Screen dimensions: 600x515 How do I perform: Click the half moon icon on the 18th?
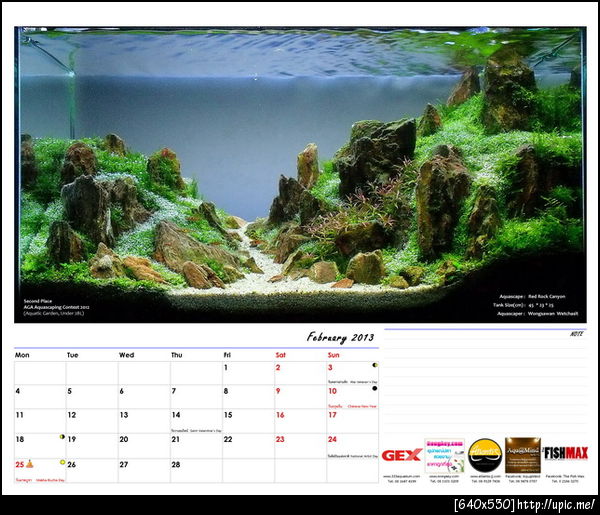(x=62, y=437)
